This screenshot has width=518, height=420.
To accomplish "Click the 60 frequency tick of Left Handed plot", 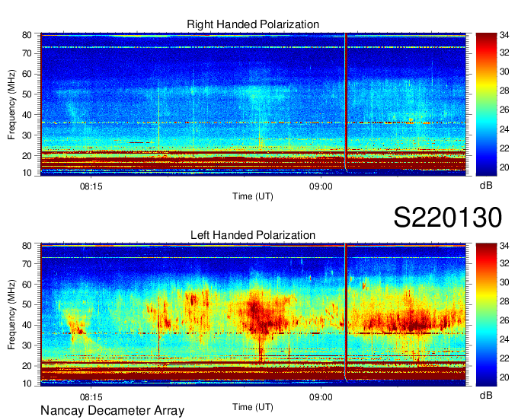I will coord(27,285).
